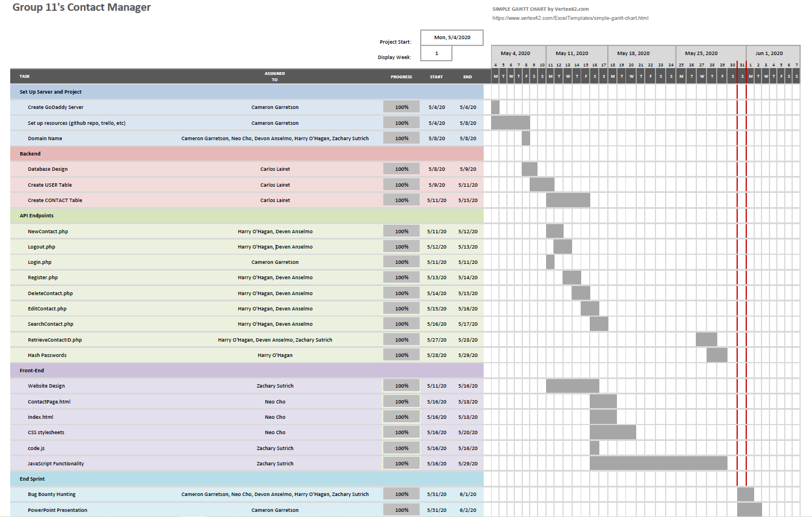Click the Gantt bar for JavaScript Functionality
The width and height of the screenshot is (812, 517).
(x=658, y=463)
